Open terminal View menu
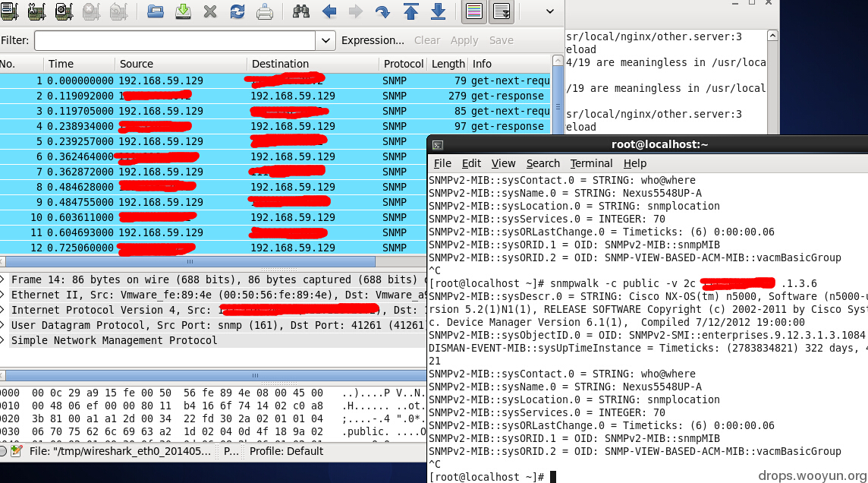 (503, 163)
